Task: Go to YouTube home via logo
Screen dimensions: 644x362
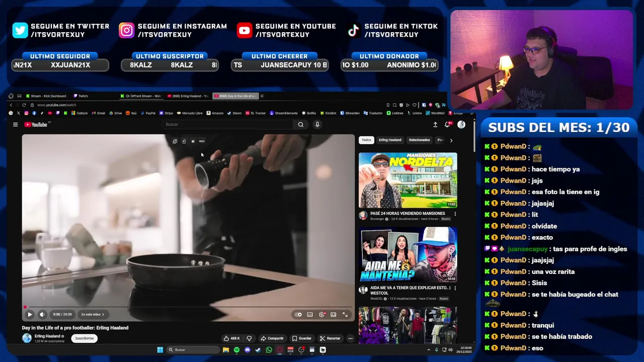Action: point(36,125)
